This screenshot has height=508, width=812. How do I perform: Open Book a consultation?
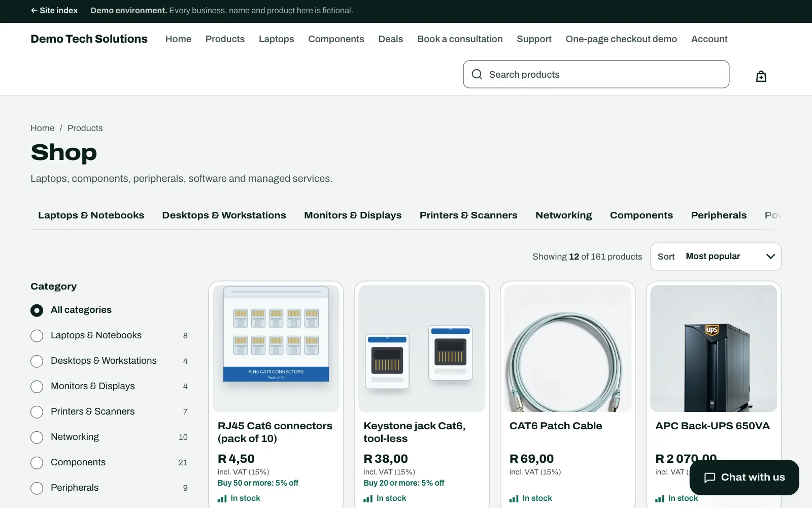click(x=460, y=39)
